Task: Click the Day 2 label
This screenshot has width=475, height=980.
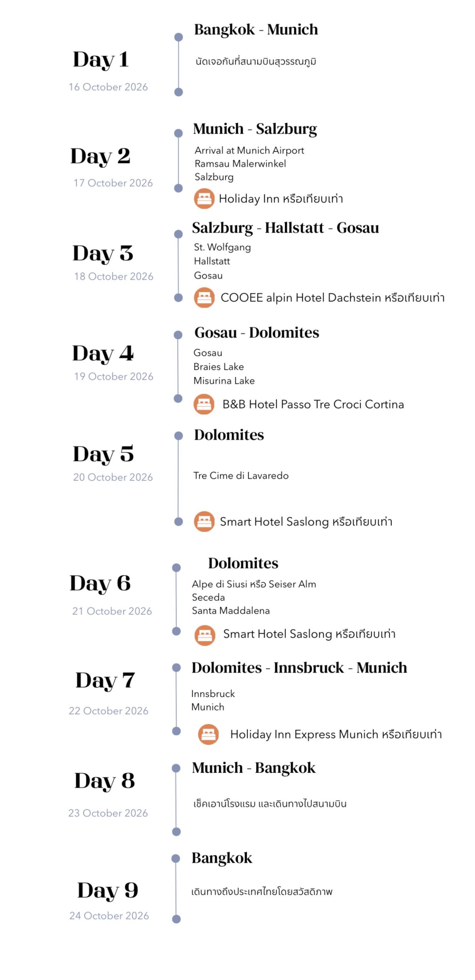Action: [100, 156]
